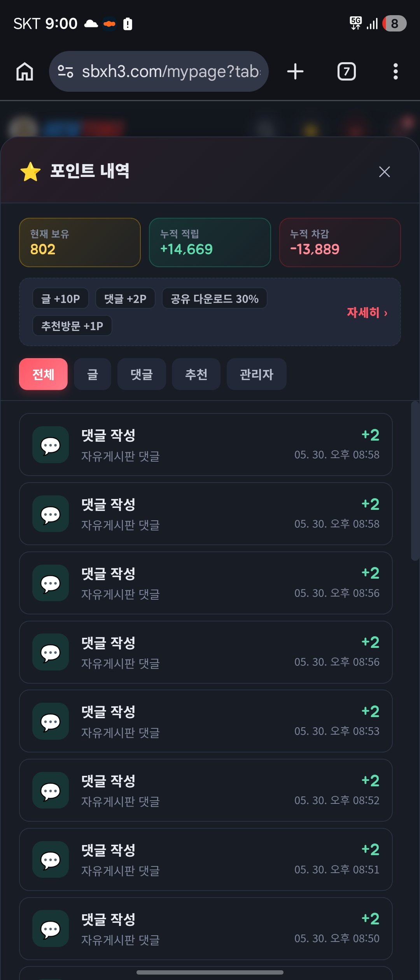Open a new tab with plus icon
Screen dimensions: 420x980
click(295, 72)
